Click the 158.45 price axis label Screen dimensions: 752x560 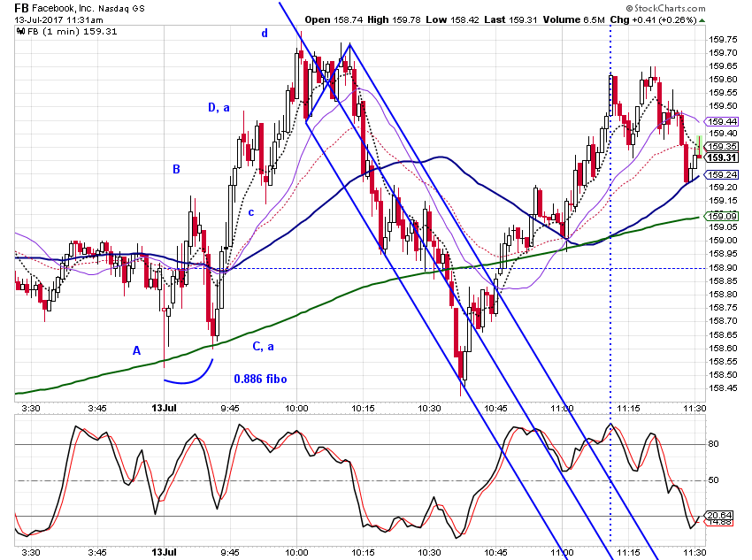point(723,387)
